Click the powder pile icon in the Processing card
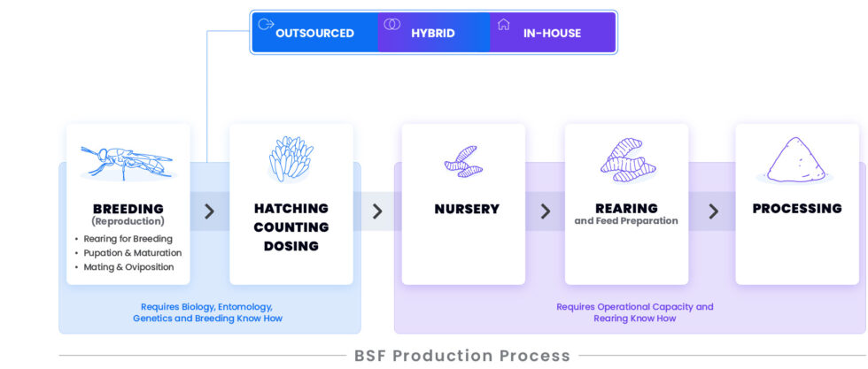 (x=795, y=160)
